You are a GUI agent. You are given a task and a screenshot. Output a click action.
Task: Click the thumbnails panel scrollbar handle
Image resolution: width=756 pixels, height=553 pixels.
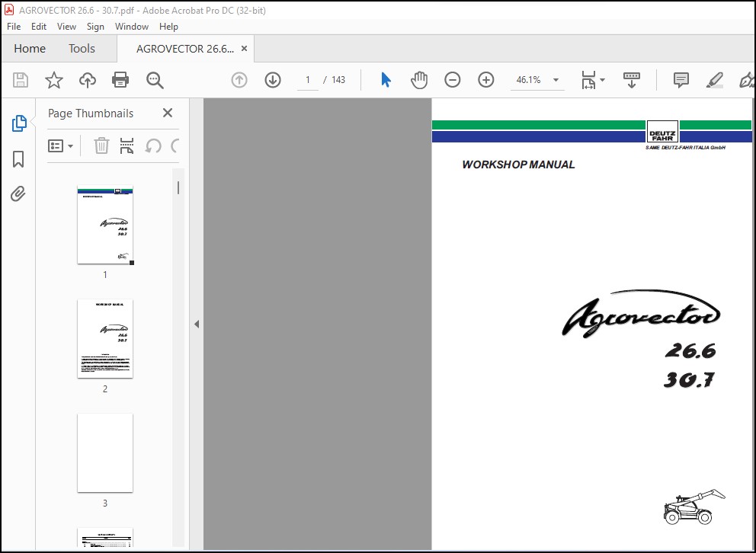point(178,188)
